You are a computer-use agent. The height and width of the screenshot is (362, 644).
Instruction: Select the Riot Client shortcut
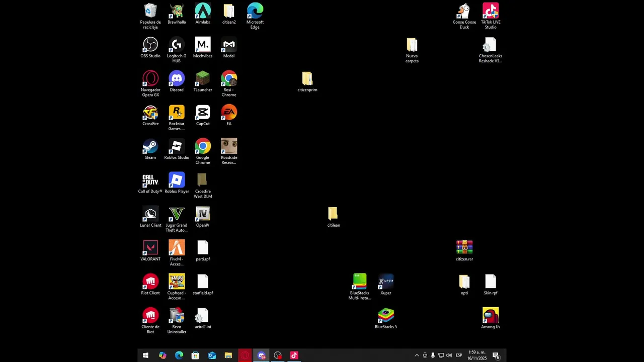[150, 284]
